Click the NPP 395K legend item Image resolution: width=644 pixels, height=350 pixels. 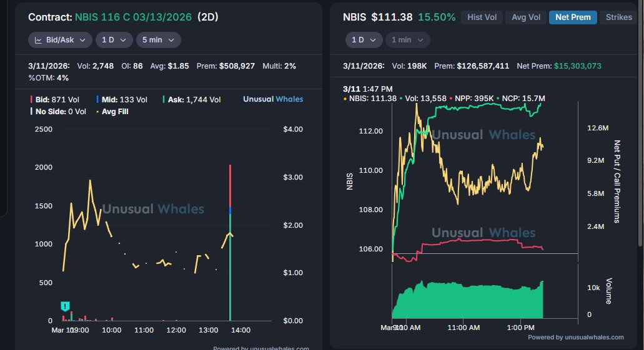[472, 99]
